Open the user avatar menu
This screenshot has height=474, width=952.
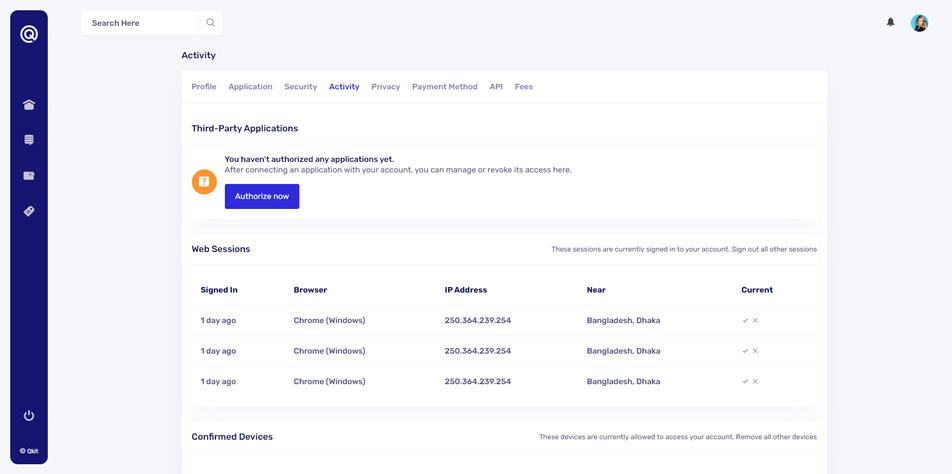[919, 23]
